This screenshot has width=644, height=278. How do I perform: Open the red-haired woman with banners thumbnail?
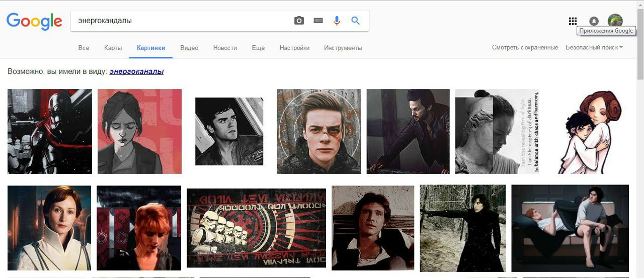tap(139, 228)
